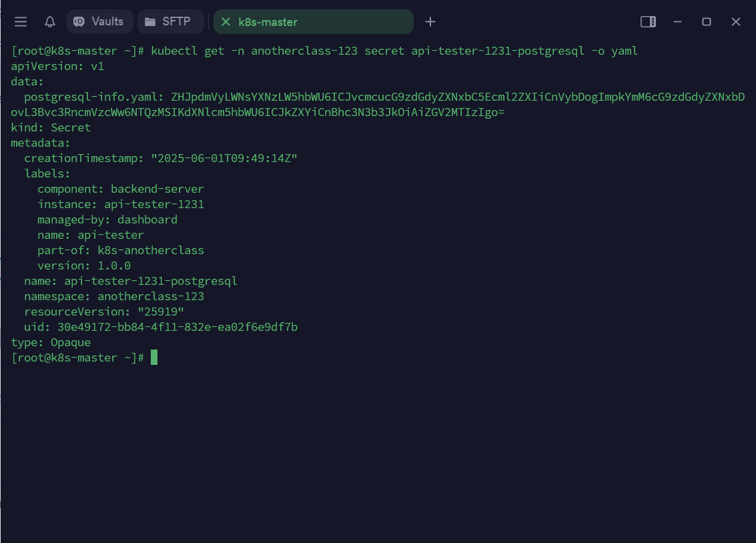Viewport: 756px width, 543px height.
Task: Click the 'labels:' line
Action: pos(47,173)
